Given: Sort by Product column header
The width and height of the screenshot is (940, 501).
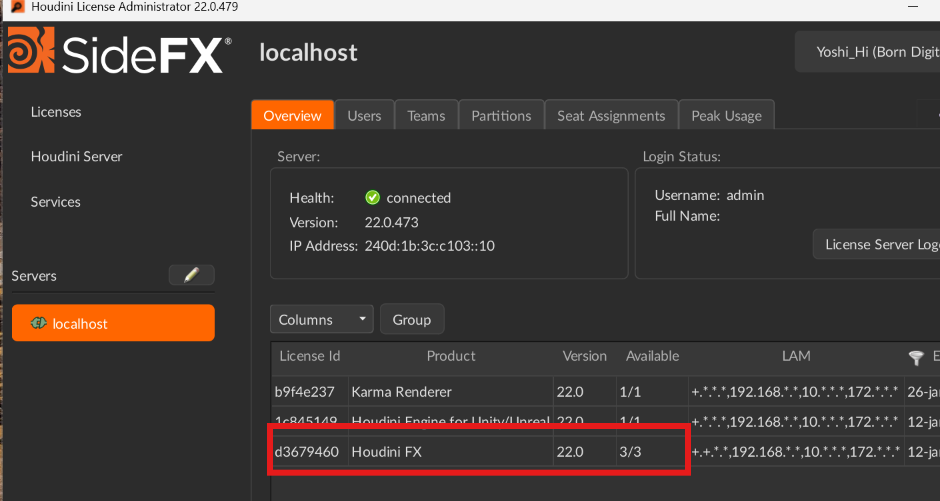Looking at the screenshot, I should (x=451, y=356).
